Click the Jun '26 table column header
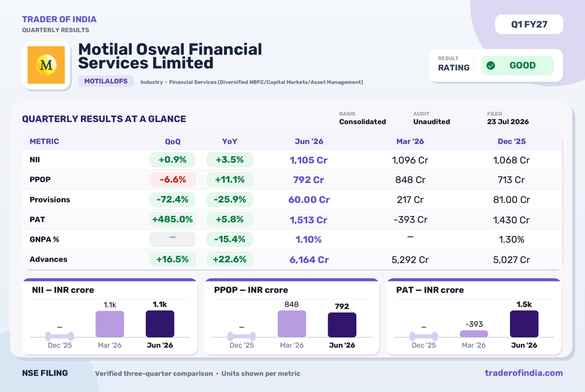585x392 pixels. click(309, 142)
